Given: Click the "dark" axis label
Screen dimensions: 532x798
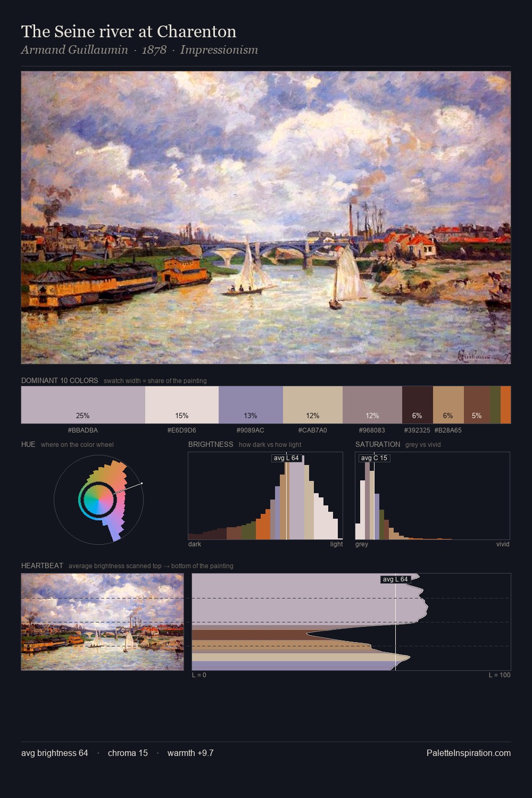Looking at the screenshot, I should pyautogui.click(x=195, y=544).
